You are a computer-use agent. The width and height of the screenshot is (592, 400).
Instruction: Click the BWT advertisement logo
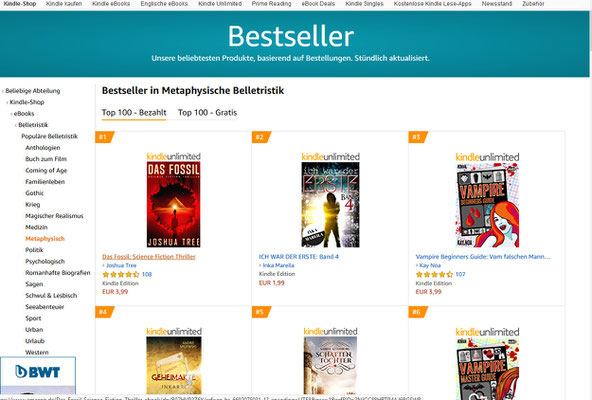point(38,372)
